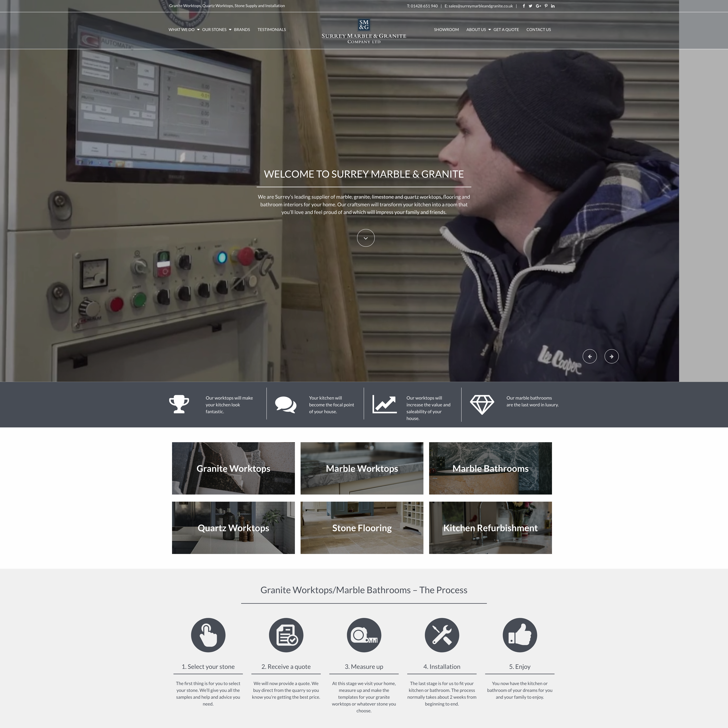Open the Showroom menu item
The height and width of the screenshot is (728, 728).
tap(446, 30)
